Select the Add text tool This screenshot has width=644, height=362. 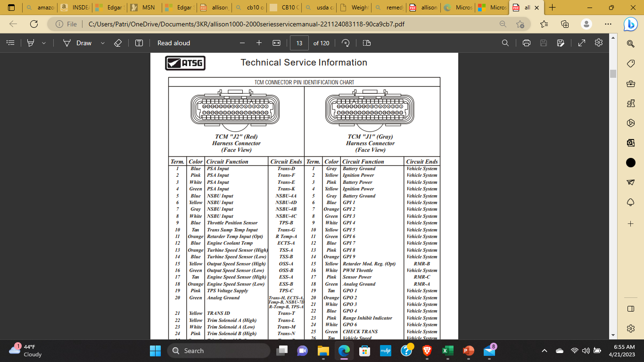139,43
